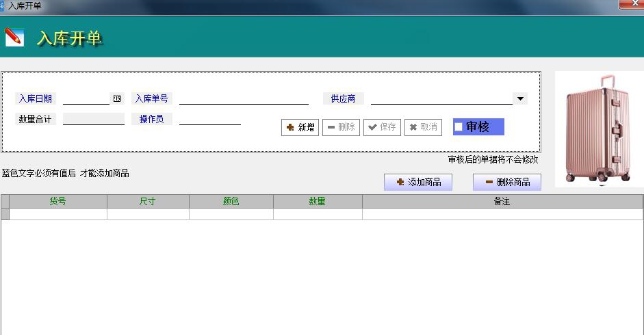Click the empty 备注 cell in first row
644x335 pixels.
(x=503, y=214)
